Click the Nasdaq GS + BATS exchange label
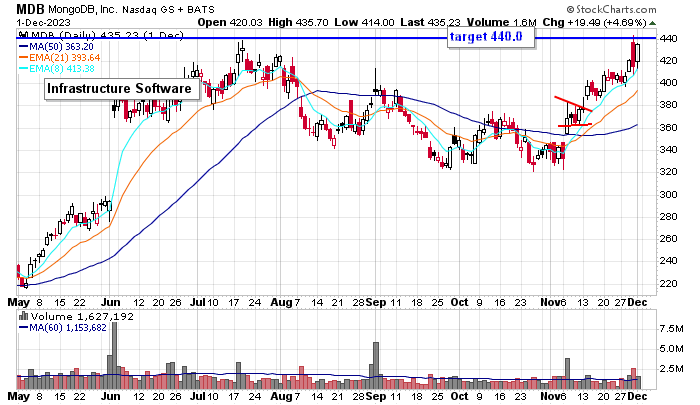Viewport: 700px width, 405px height. pos(169,9)
